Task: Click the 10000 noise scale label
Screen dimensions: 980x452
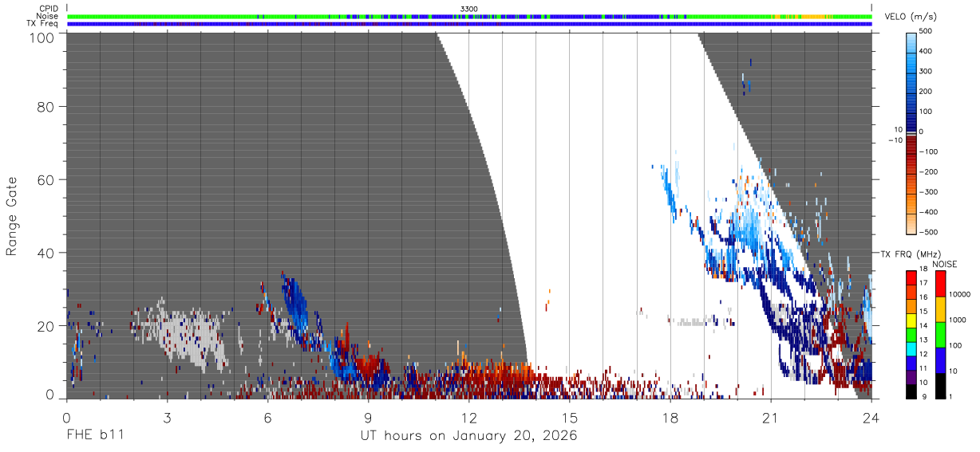Action: [961, 295]
